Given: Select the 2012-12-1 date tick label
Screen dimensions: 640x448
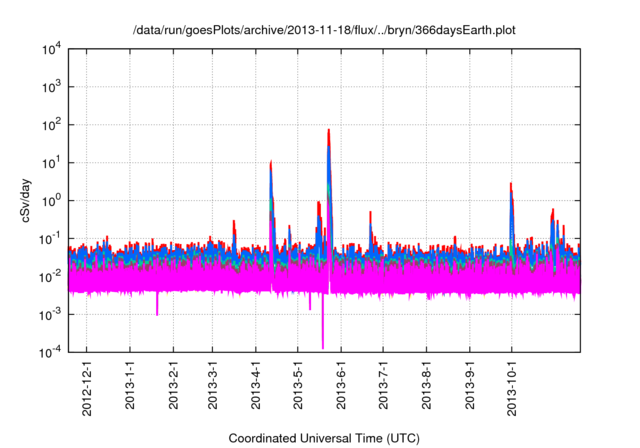Looking at the screenshot, I should point(88,386).
